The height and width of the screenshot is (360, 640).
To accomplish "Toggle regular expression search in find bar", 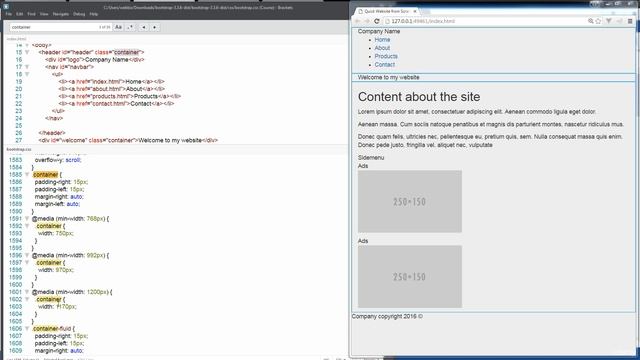I will (130, 27).
